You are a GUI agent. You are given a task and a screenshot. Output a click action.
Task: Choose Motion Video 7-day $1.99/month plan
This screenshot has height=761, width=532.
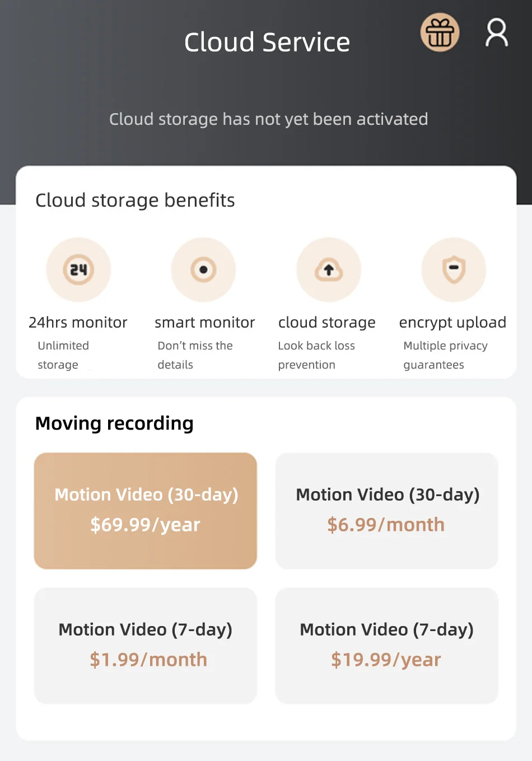click(x=146, y=646)
